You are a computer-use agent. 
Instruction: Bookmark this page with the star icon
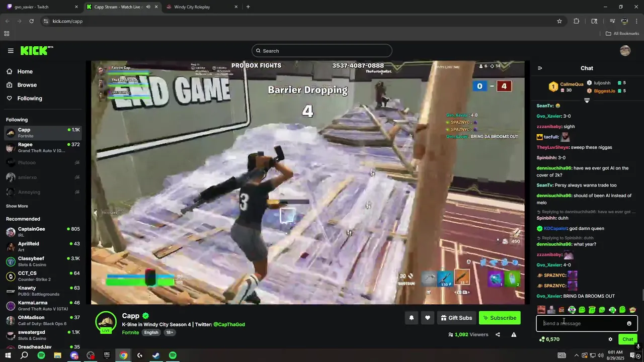(x=559, y=21)
